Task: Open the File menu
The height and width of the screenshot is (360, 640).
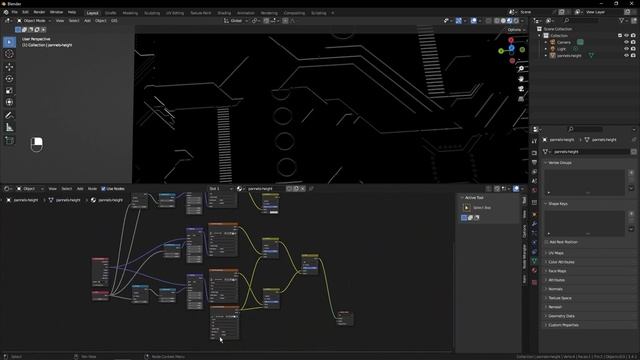Action: tap(15, 12)
